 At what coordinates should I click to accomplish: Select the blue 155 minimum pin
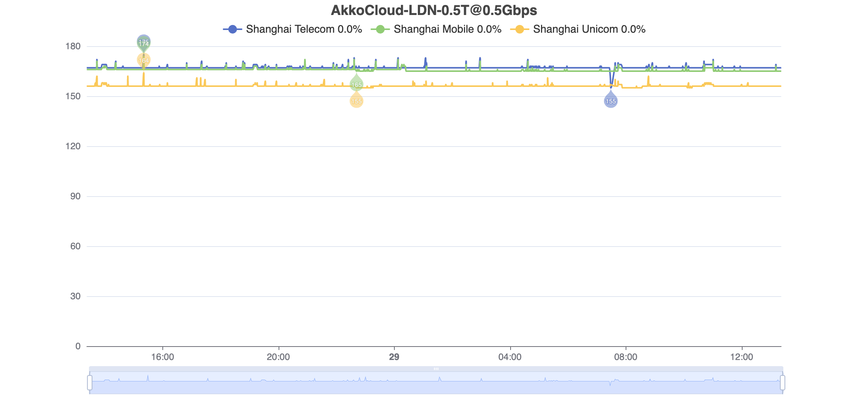coord(611,101)
